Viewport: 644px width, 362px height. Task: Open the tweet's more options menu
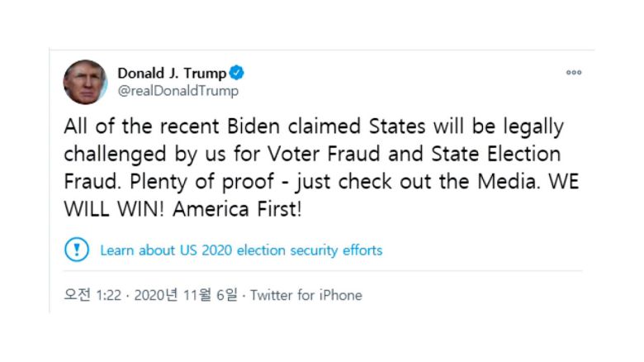pos(573,73)
